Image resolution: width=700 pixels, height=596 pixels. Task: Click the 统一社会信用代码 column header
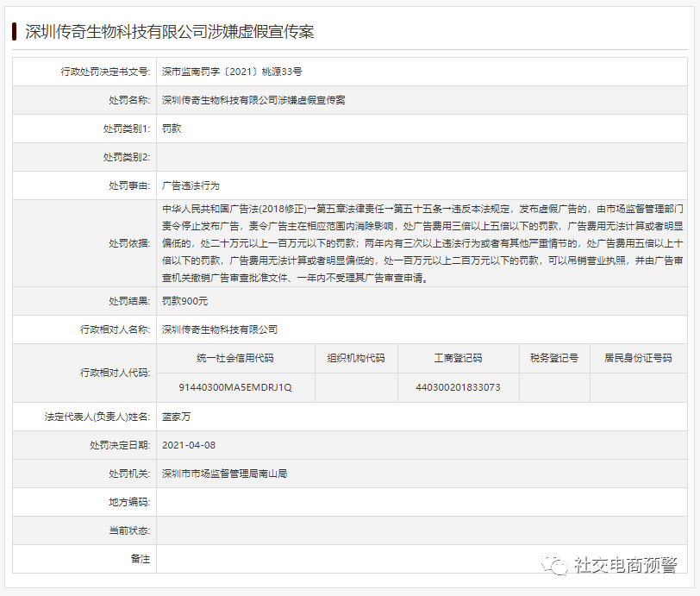pyautogui.click(x=235, y=358)
